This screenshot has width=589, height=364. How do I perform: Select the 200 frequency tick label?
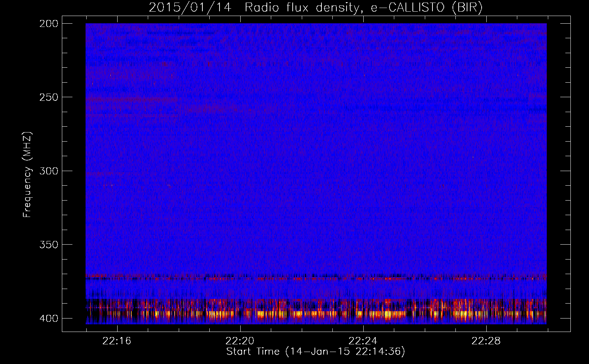(x=49, y=24)
